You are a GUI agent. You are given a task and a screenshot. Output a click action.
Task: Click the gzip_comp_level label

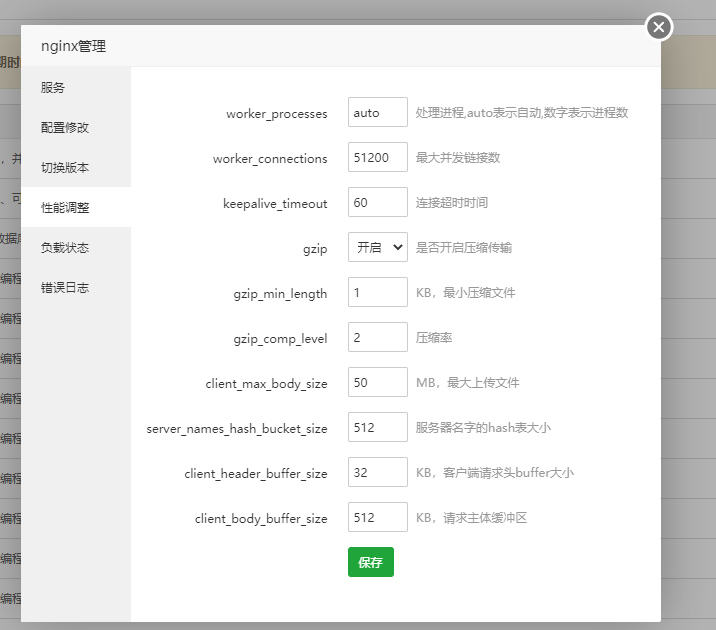pyautogui.click(x=280, y=339)
